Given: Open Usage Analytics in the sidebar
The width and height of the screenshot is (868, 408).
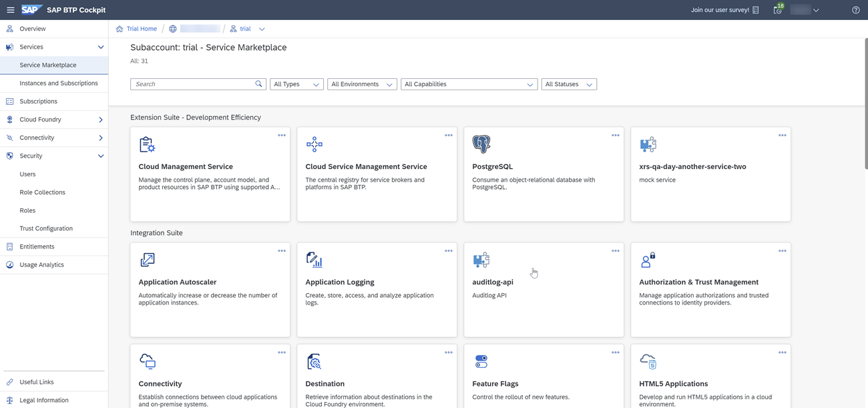Looking at the screenshot, I should pos(54,265).
